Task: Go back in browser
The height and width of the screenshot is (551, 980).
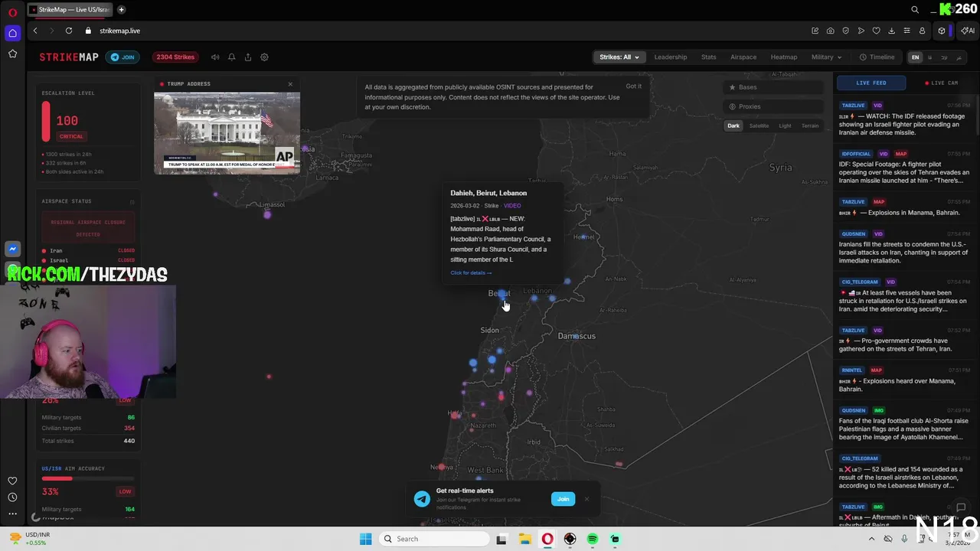Action: [x=35, y=31]
